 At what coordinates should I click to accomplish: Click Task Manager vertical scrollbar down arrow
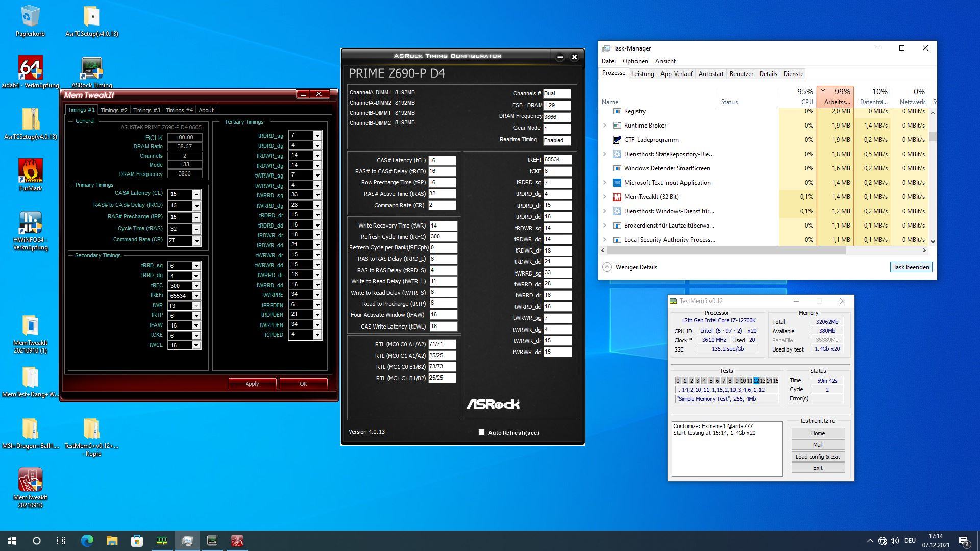pos(933,242)
